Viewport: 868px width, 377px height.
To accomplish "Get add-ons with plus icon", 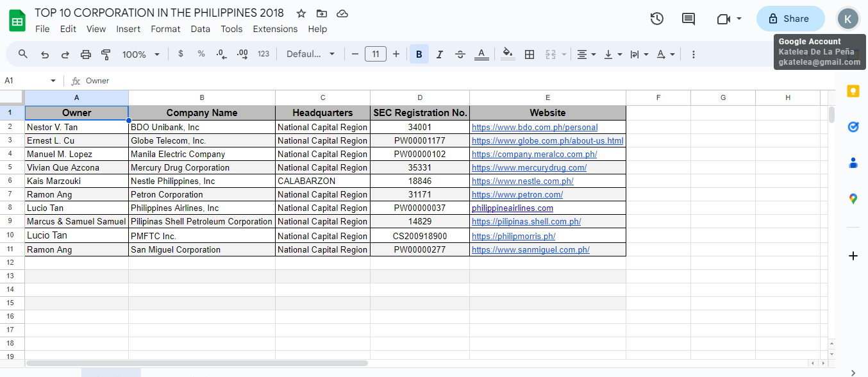I will [x=853, y=256].
